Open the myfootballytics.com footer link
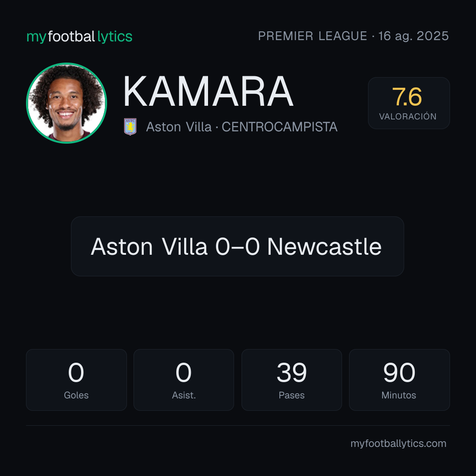The image size is (476, 476). tap(398, 443)
